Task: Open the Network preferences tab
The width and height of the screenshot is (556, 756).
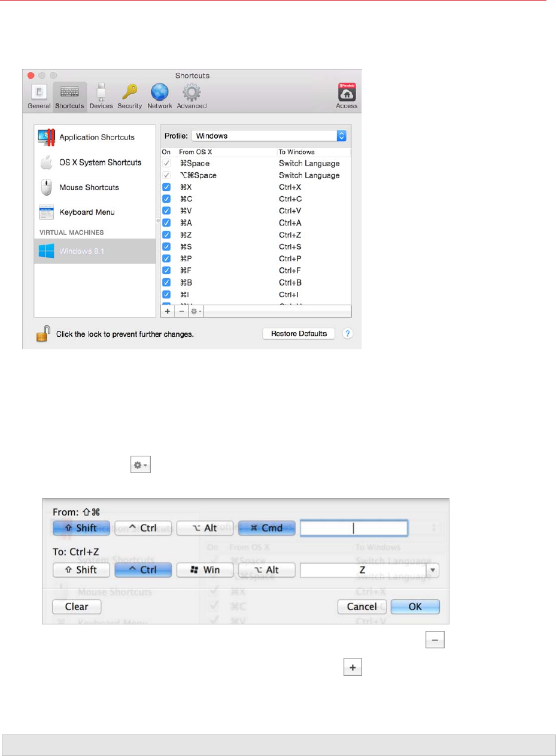Action: 160,96
